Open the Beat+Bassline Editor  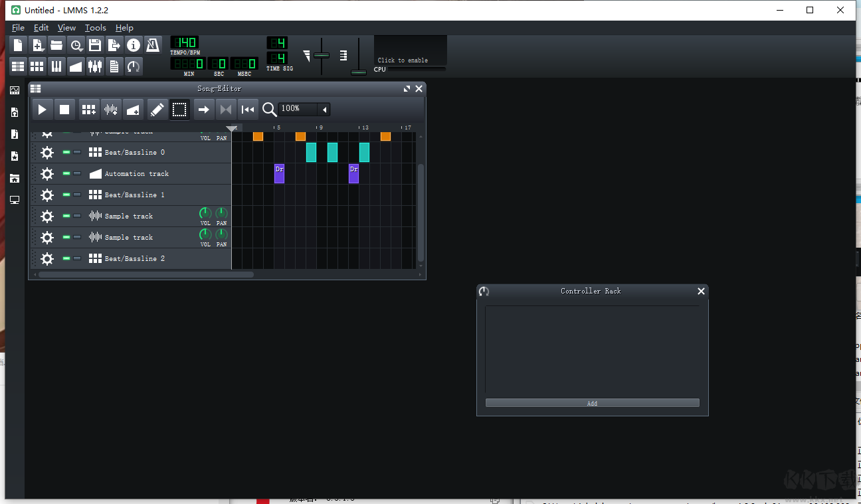pos(37,66)
